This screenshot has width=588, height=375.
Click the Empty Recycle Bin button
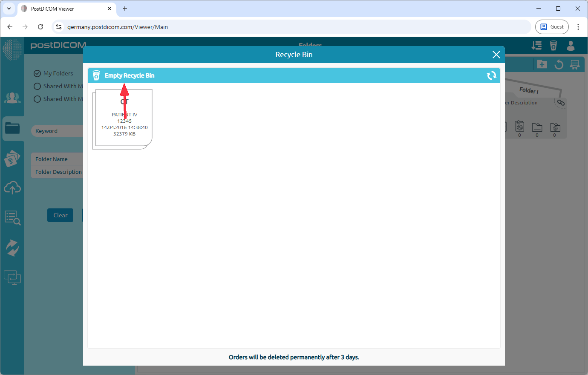point(129,76)
